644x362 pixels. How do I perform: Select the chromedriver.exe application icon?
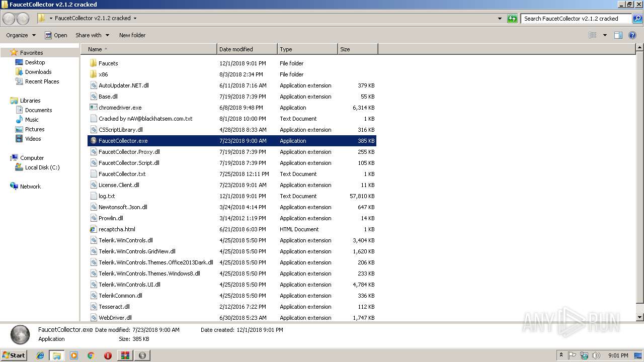[x=93, y=108]
